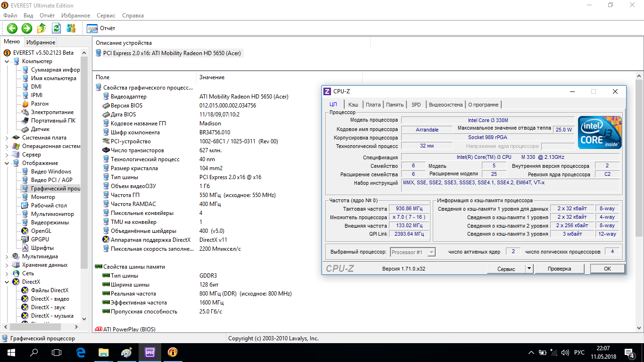The image size is (644, 362).
Task: Expand the Сеть tree node
Action: click(7, 273)
